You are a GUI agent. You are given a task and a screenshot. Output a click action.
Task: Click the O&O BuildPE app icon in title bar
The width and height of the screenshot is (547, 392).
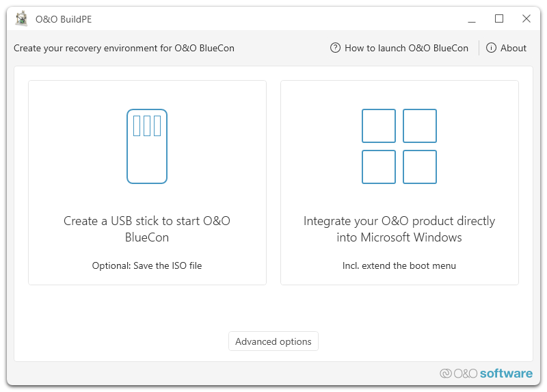click(x=22, y=19)
